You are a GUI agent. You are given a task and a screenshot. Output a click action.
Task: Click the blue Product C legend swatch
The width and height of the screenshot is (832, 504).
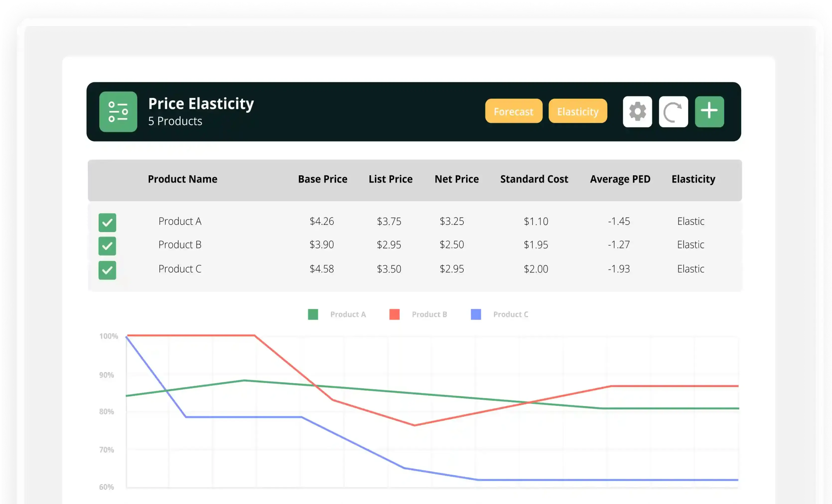pos(476,314)
